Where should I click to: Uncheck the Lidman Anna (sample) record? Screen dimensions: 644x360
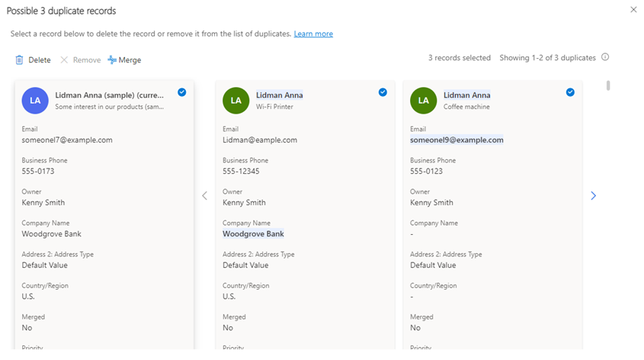182,92
